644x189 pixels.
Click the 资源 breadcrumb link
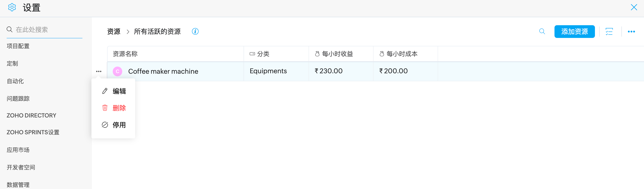(x=114, y=31)
